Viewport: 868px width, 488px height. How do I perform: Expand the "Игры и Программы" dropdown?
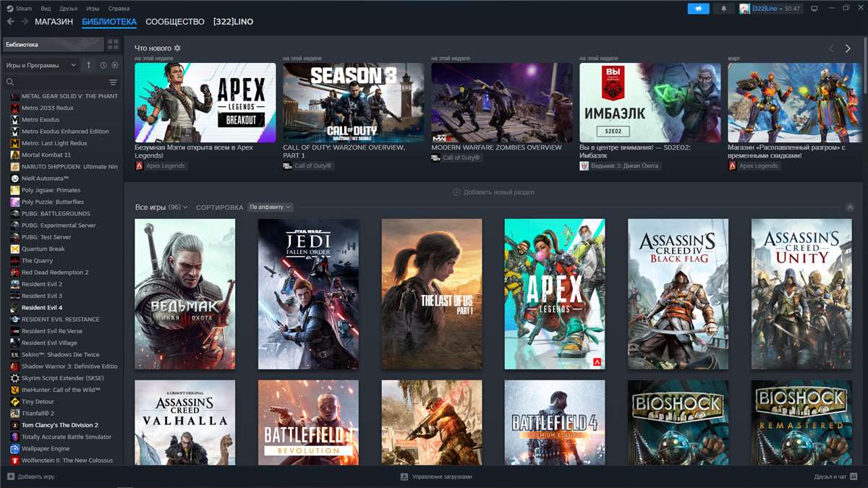(41, 65)
